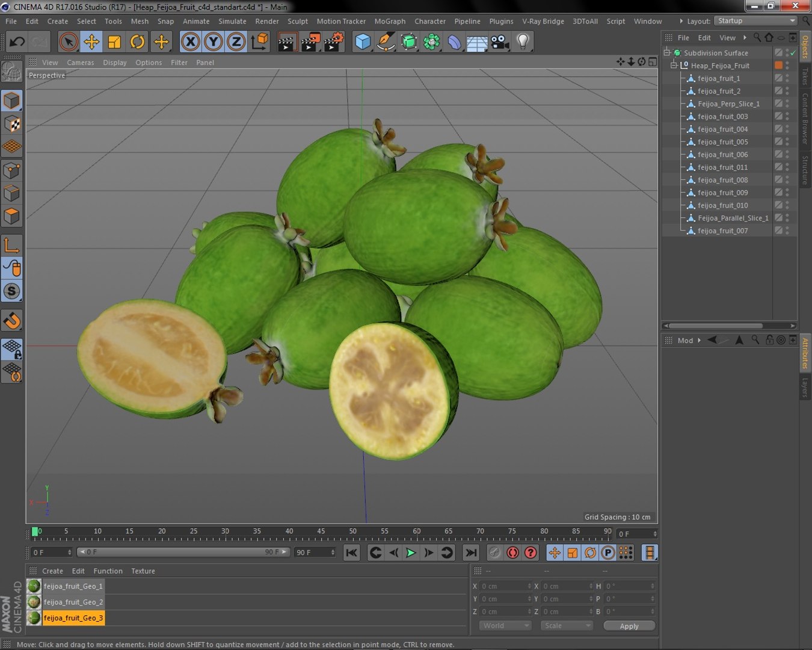
Task: Toggle visibility dots for feijoa_fruit_004
Action: coord(787,129)
